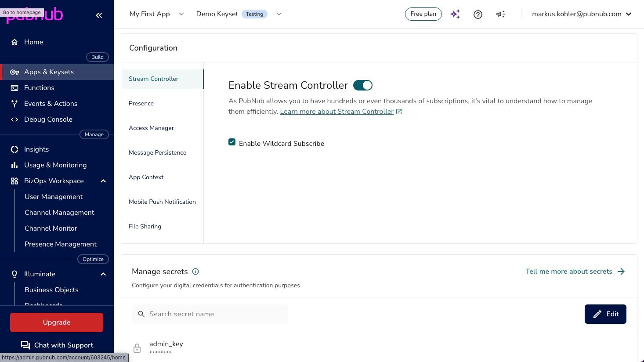
Task: Open the Insights panel
Action: [x=36, y=149]
